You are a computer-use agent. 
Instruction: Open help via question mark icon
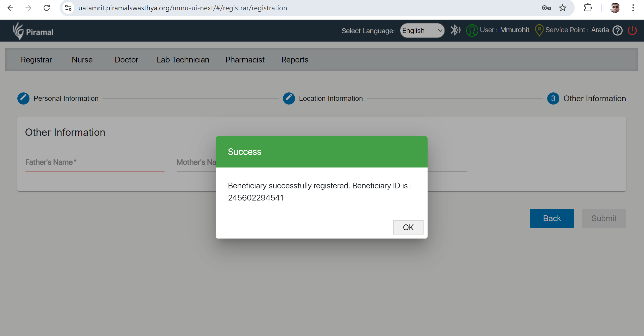click(617, 31)
